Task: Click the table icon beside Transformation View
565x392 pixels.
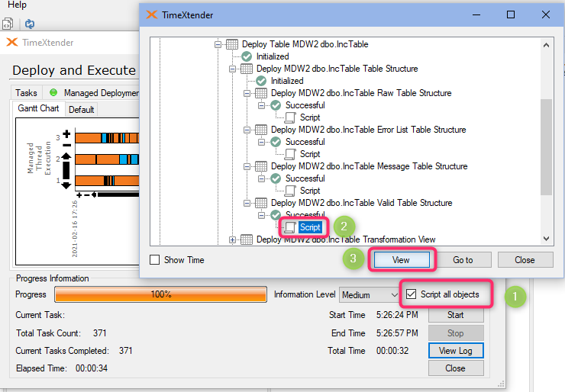Action: pos(247,239)
